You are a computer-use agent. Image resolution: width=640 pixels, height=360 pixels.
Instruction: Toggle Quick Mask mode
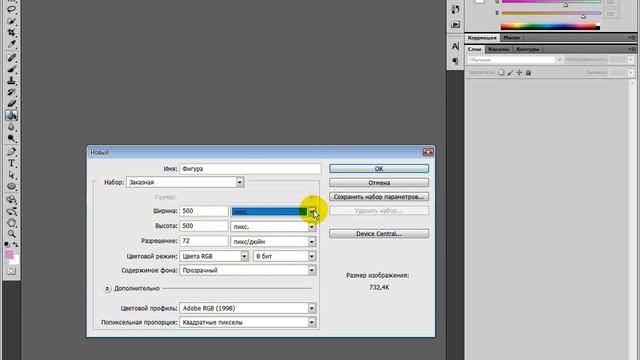pos(11,271)
